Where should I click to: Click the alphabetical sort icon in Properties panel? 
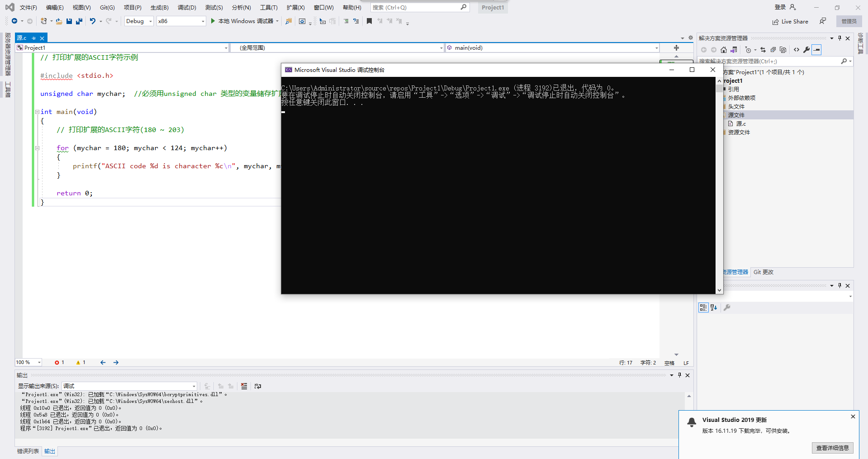(714, 308)
